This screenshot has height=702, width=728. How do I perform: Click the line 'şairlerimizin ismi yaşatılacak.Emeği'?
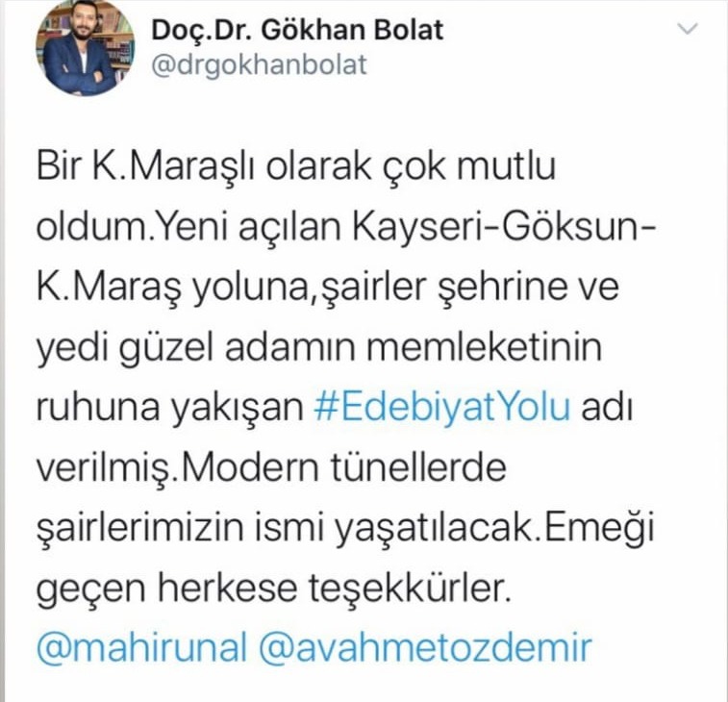[345, 529]
